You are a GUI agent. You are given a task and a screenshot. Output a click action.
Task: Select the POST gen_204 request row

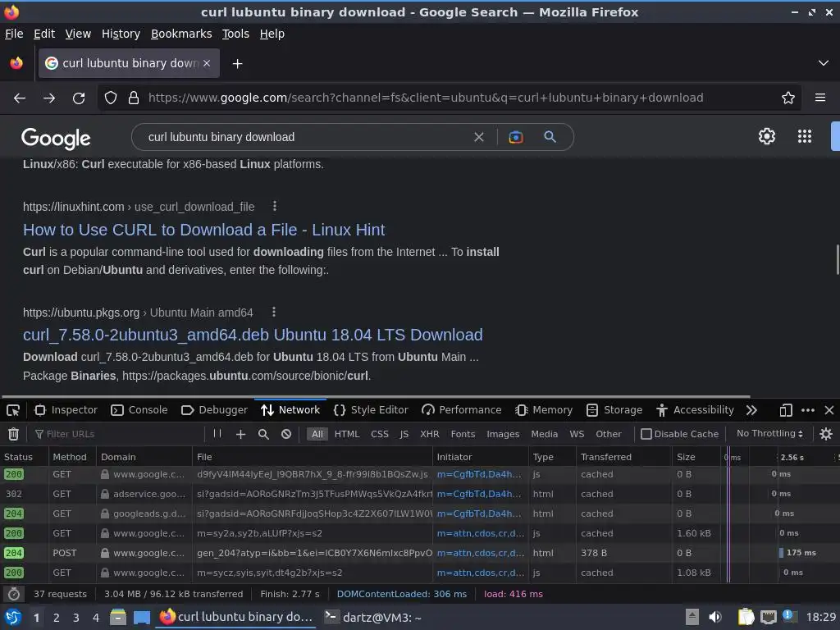[420, 553]
